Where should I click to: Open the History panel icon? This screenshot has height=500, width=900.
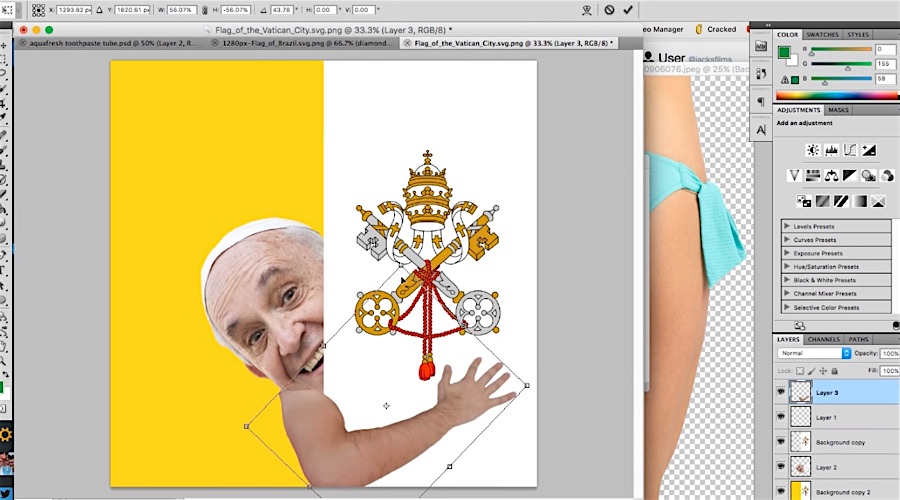click(761, 73)
